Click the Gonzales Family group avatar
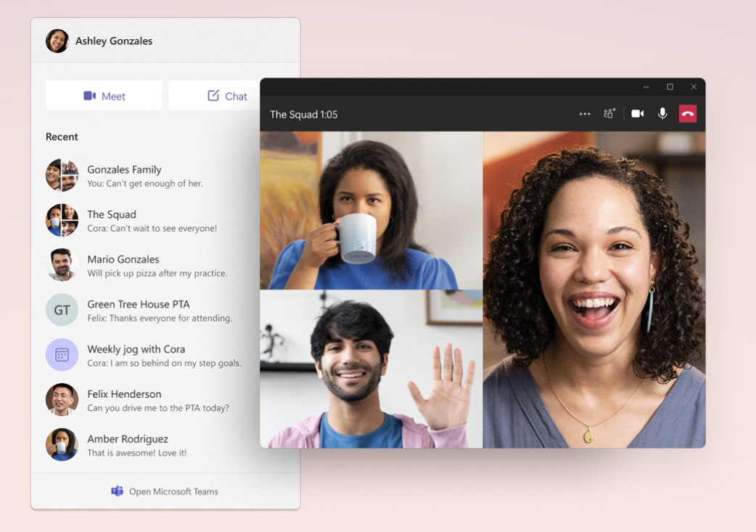Viewport: 756px width, 532px height. pyautogui.click(x=62, y=175)
